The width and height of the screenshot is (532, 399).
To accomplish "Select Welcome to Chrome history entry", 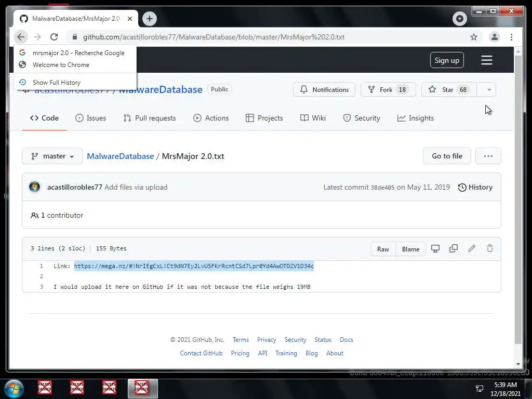I will pyautogui.click(x=75, y=65).
